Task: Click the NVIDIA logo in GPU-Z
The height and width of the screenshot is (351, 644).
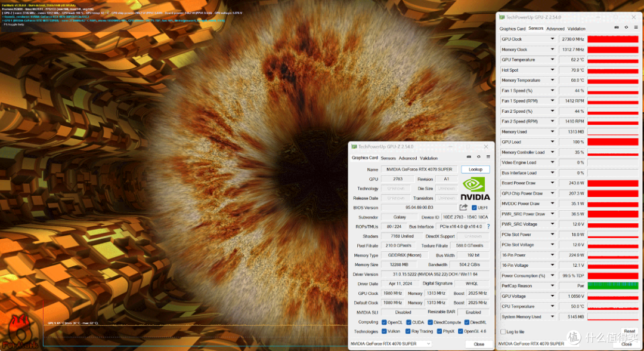Action: pyautogui.click(x=475, y=189)
